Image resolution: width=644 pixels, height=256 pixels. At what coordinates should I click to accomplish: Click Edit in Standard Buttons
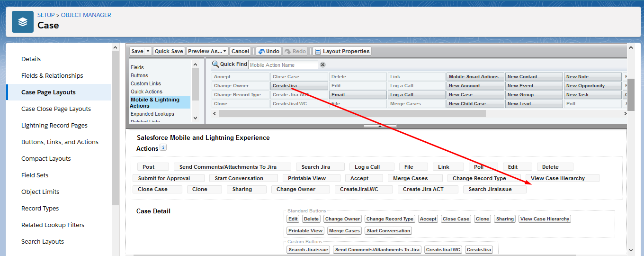[x=293, y=219]
